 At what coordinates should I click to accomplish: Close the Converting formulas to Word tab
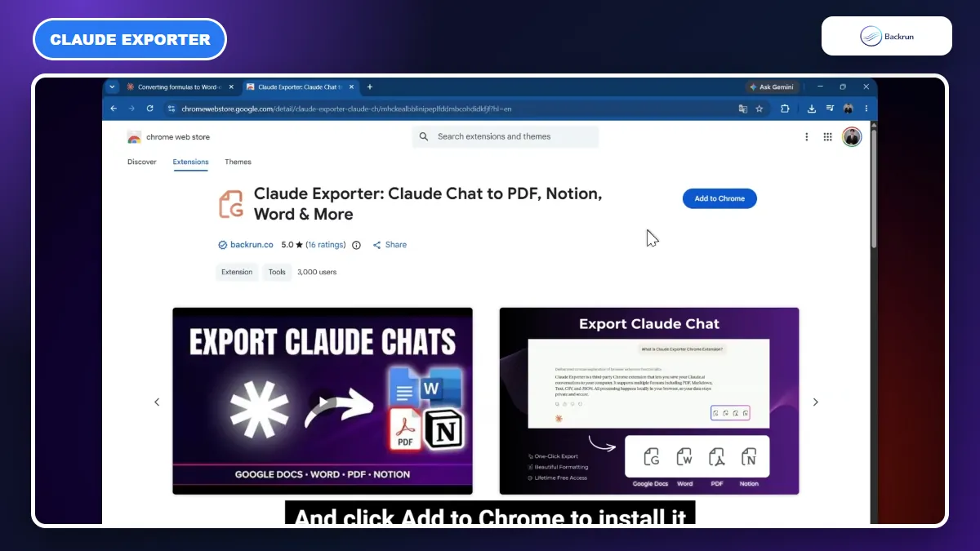(x=231, y=87)
